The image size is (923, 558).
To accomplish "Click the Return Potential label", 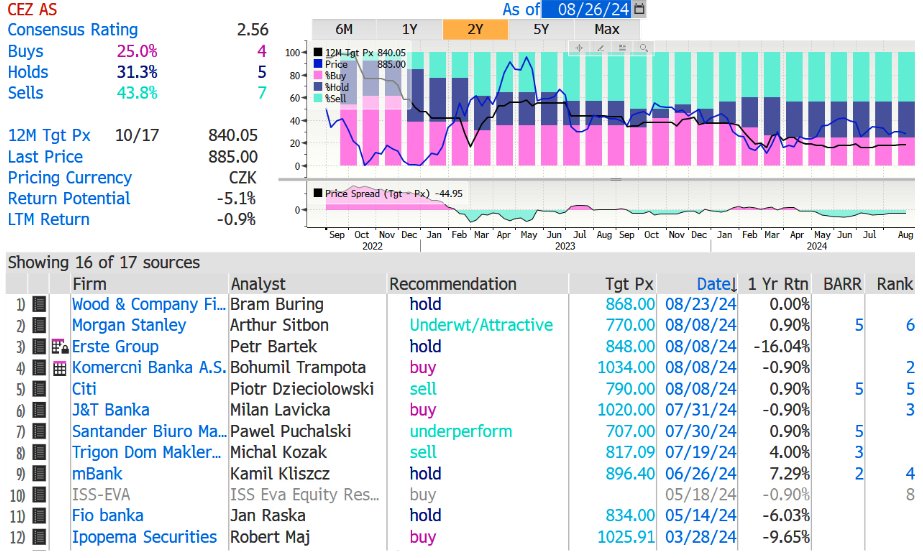I will coord(69,198).
